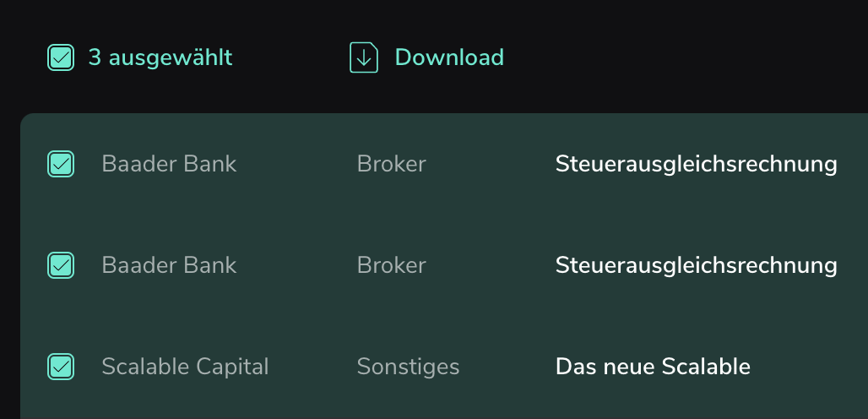Toggle the Scalable Capital row checkbox

(61, 367)
